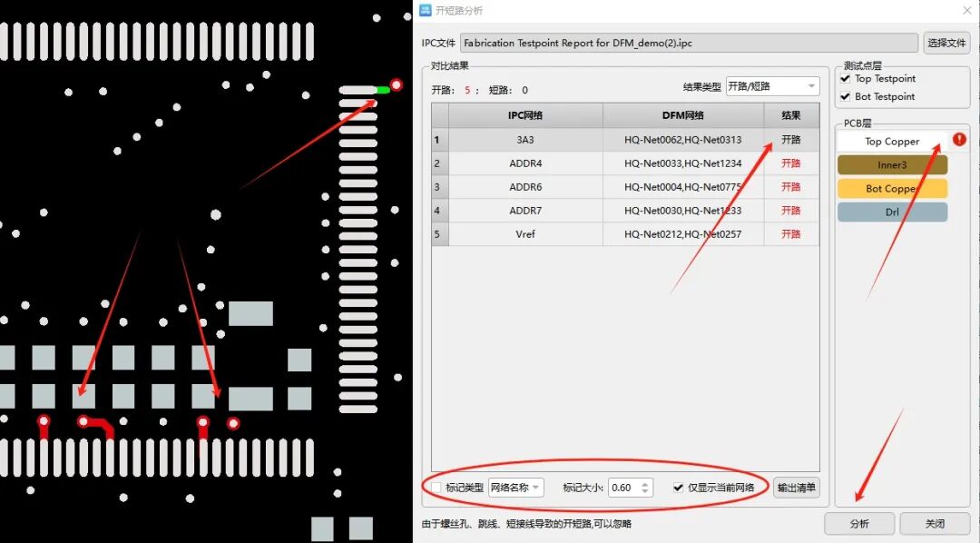
Task: Enable the Top Testpoint checkbox
Action: pos(846,79)
